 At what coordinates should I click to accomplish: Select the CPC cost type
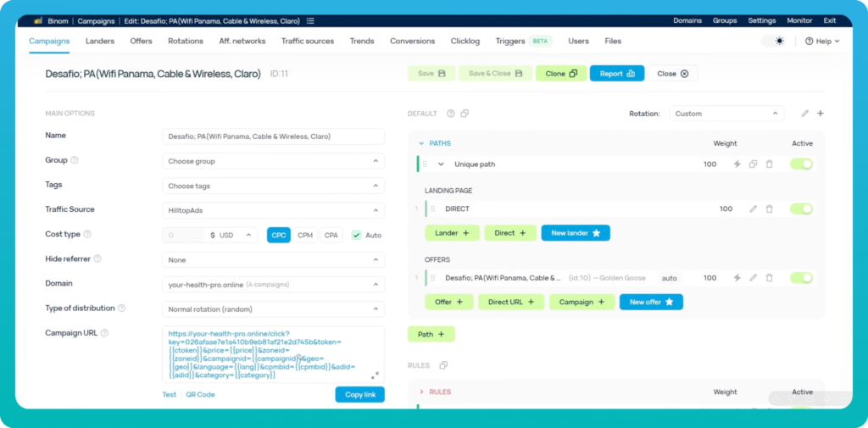click(278, 235)
